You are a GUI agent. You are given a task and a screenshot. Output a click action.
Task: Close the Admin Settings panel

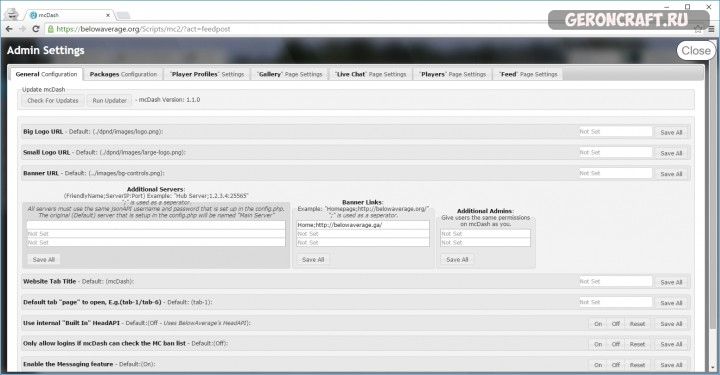coord(696,50)
